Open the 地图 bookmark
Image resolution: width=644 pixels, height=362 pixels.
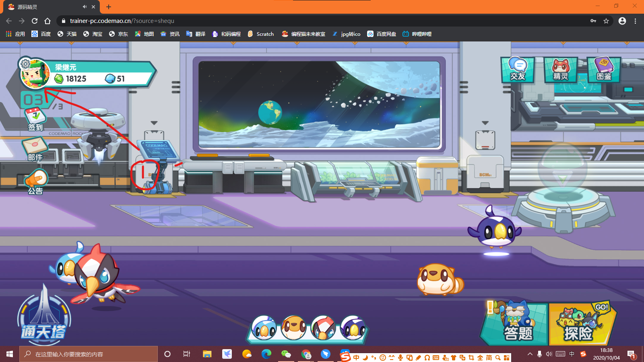(144, 34)
